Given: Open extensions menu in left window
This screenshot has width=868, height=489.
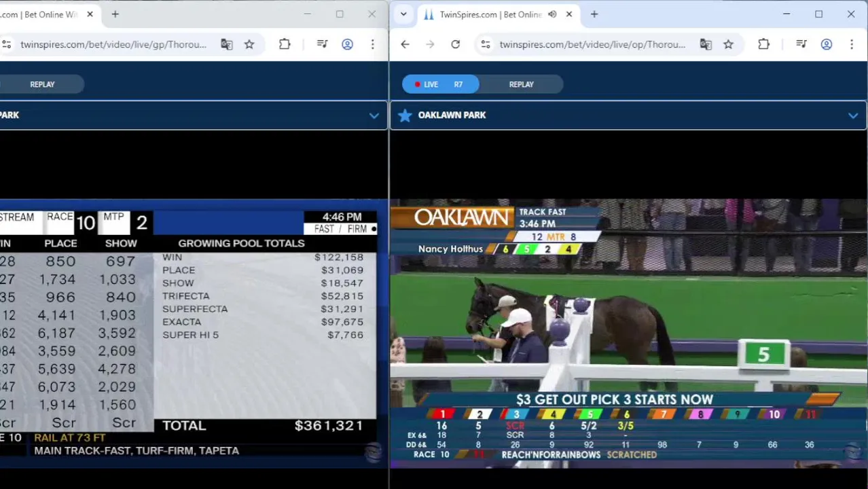Looking at the screenshot, I should [285, 44].
